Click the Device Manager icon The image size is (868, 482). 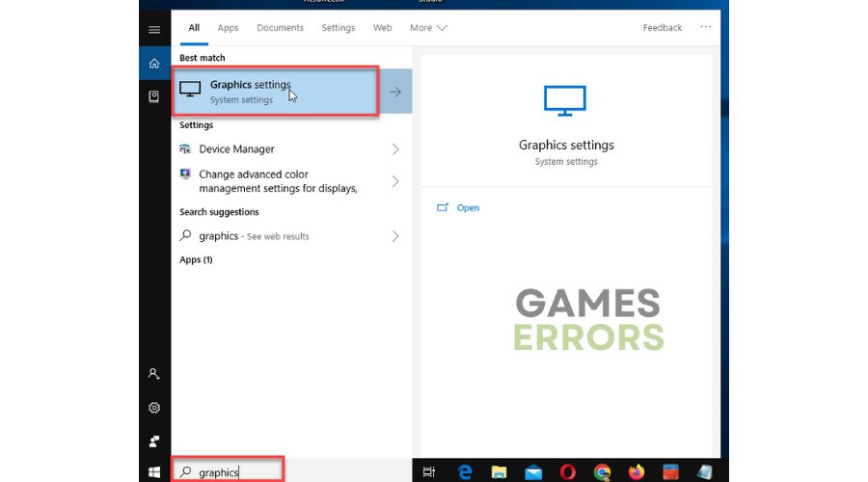(x=185, y=148)
